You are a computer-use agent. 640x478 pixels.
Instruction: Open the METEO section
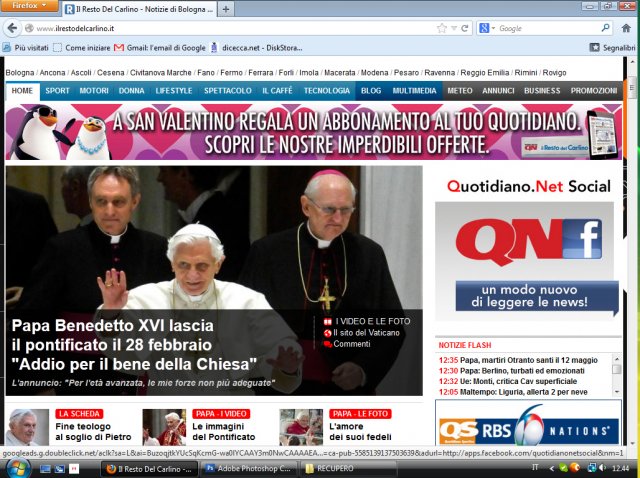(460, 91)
